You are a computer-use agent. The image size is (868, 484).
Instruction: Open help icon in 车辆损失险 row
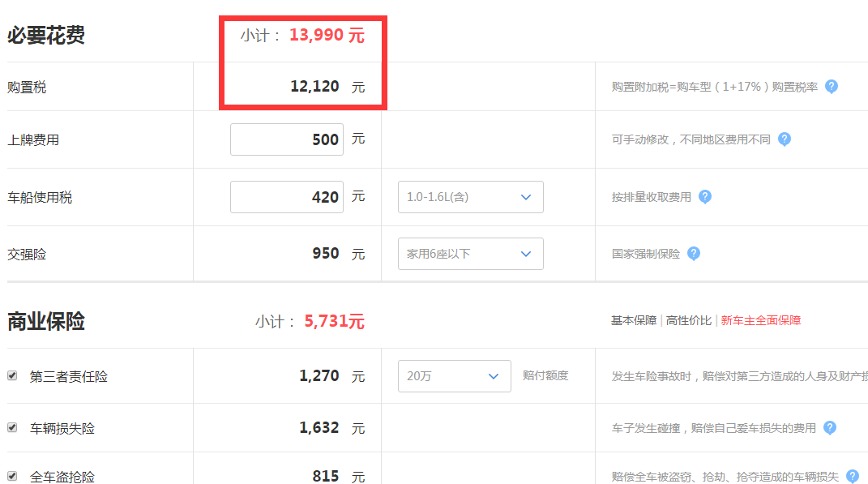click(x=829, y=427)
